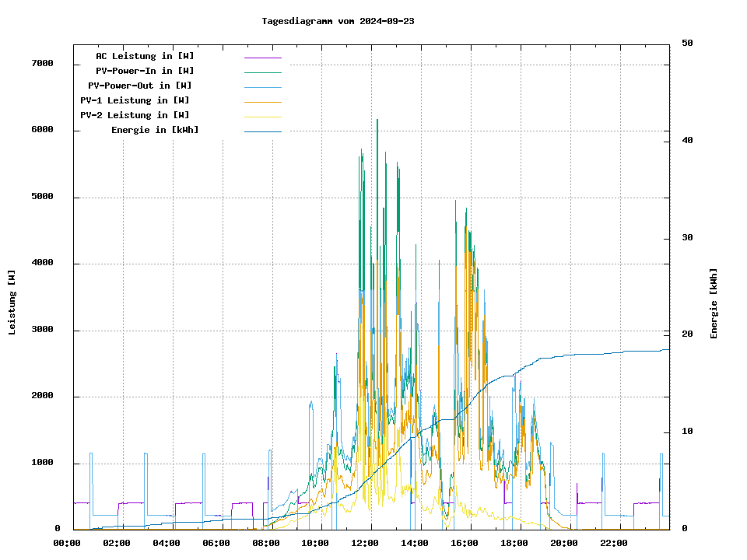The height and width of the screenshot is (560, 747).
Task: Click the 'PV-Power-Out in [W]' legend label
Action: pyautogui.click(x=140, y=86)
